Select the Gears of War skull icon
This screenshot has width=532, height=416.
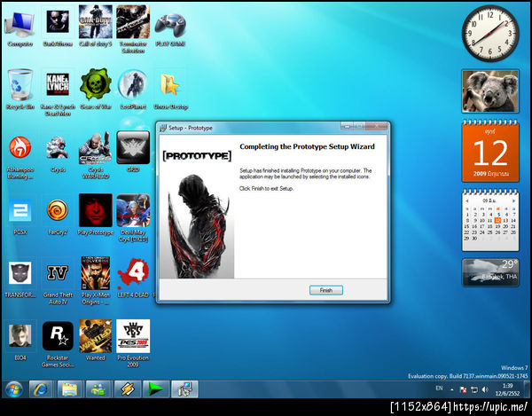pyautogui.click(x=96, y=89)
